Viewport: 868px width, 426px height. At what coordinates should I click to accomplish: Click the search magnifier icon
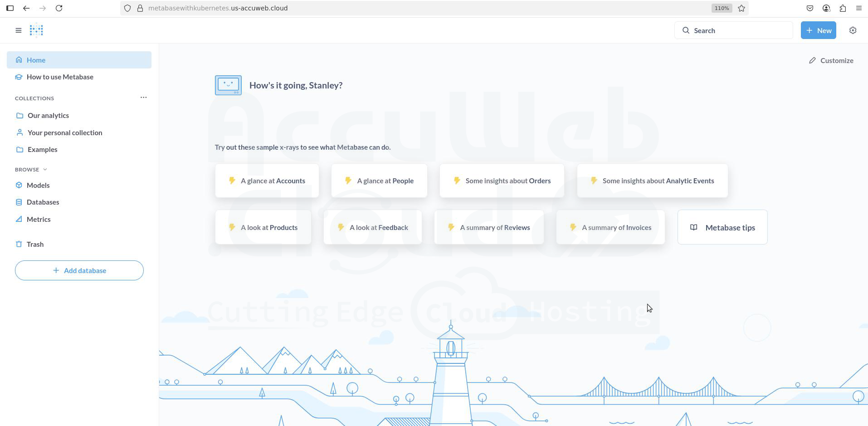[686, 30]
